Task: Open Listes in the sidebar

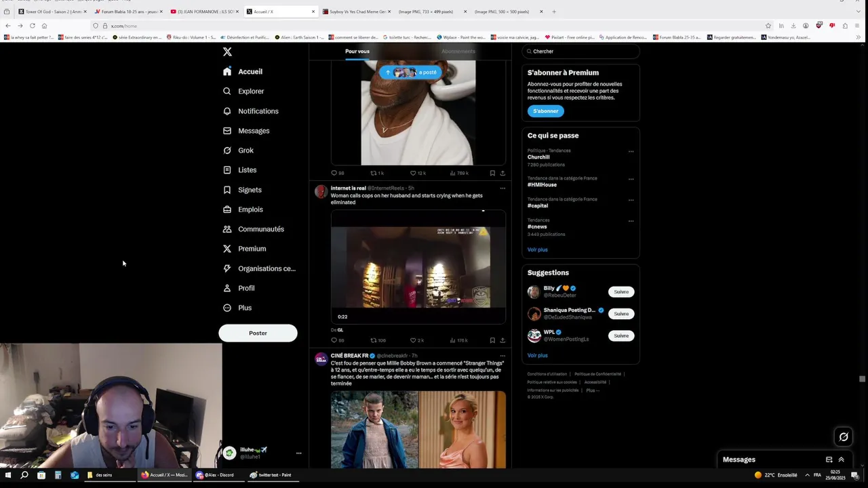Action: coord(239,170)
